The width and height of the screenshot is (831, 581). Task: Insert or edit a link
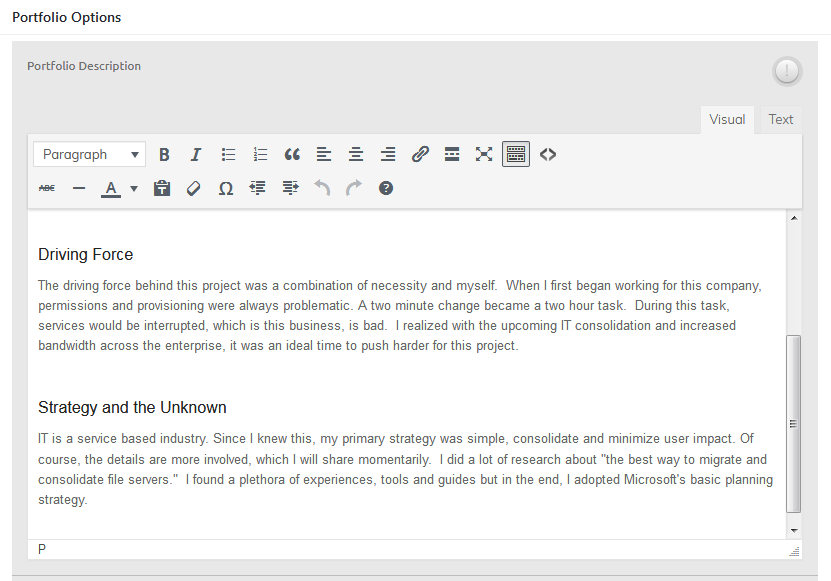coord(420,154)
